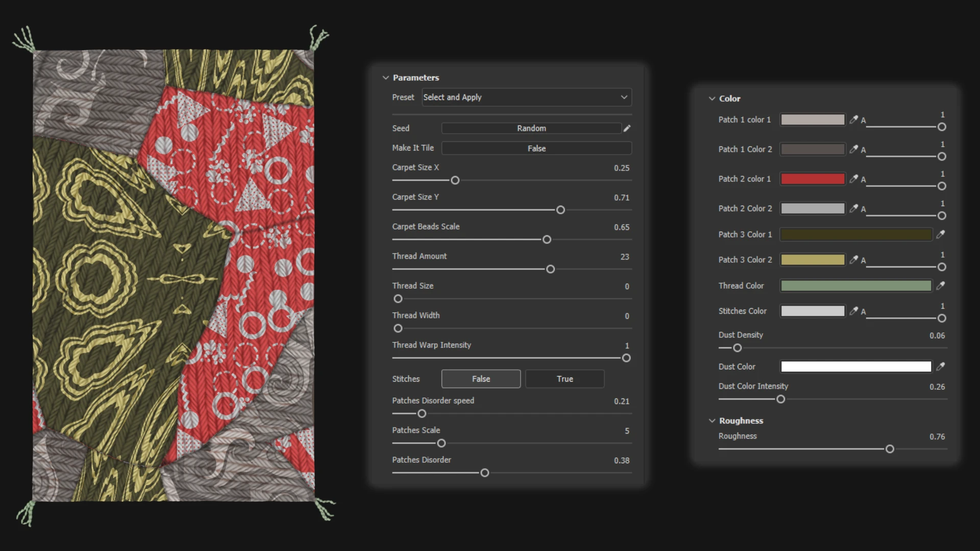Click the Patch 1 Color 2 dark swatch
The image size is (980, 551).
[813, 149]
